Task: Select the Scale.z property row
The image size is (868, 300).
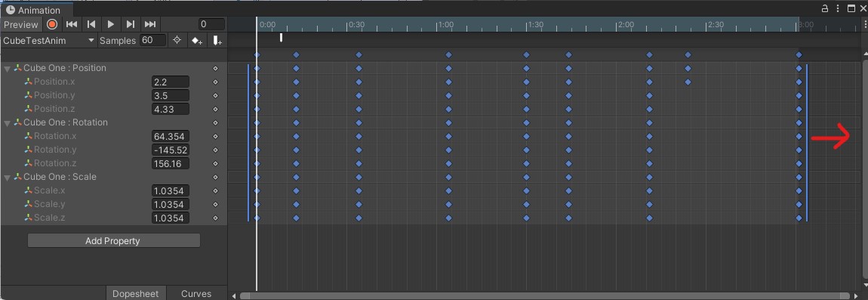Action: click(113, 218)
